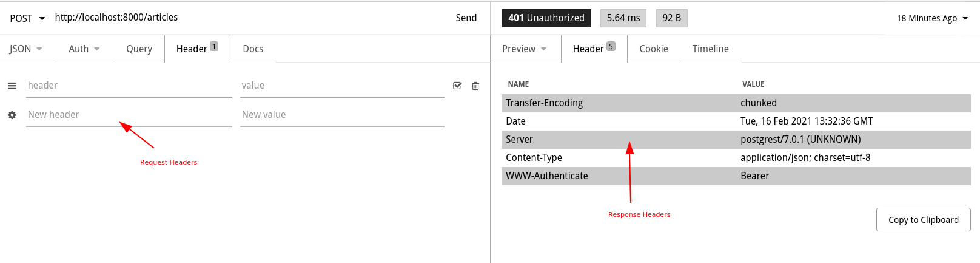980x263 pixels.
Task: Open the 18 Minutes Ago history dropdown
Action: [x=932, y=18]
